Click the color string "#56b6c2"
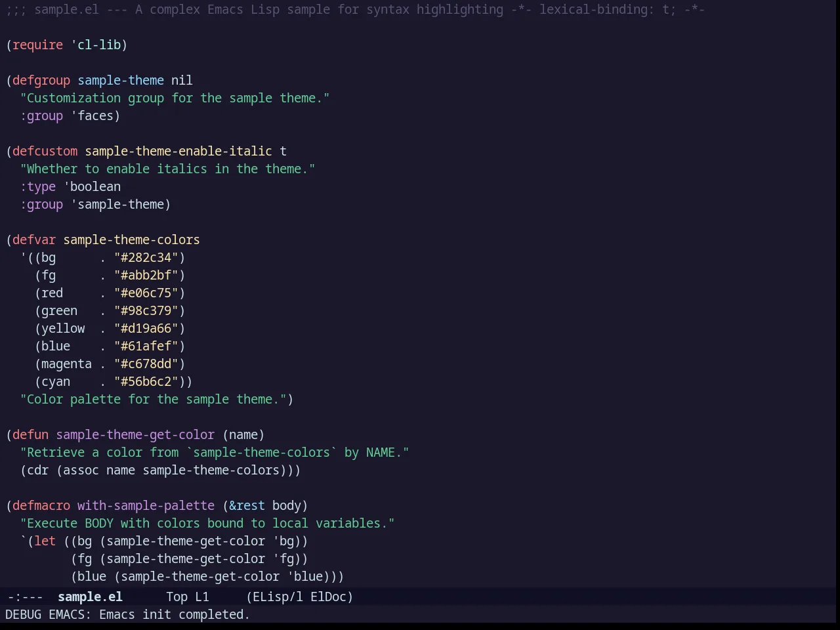Screen dimensions: 840x630 [146, 381]
